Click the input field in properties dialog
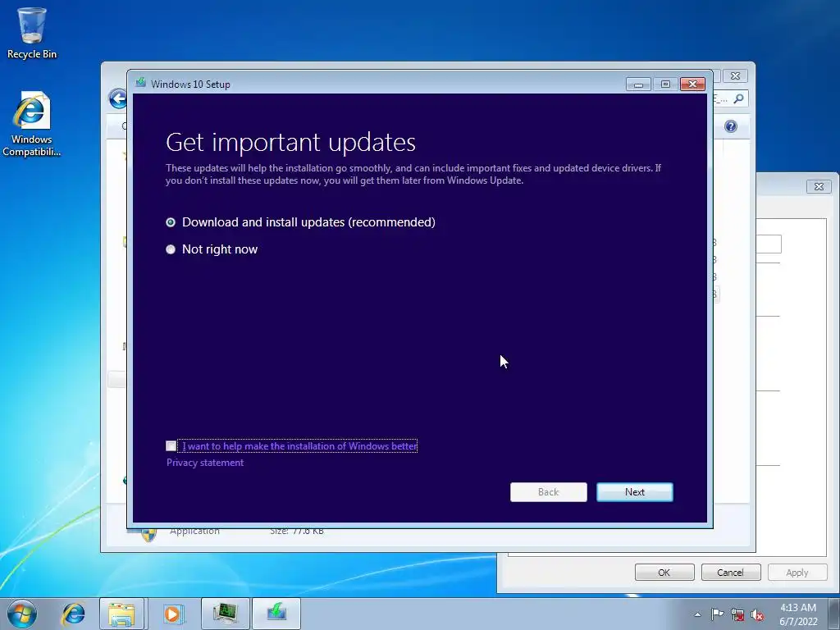Screen dimensions: 840x630 [769, 244]
